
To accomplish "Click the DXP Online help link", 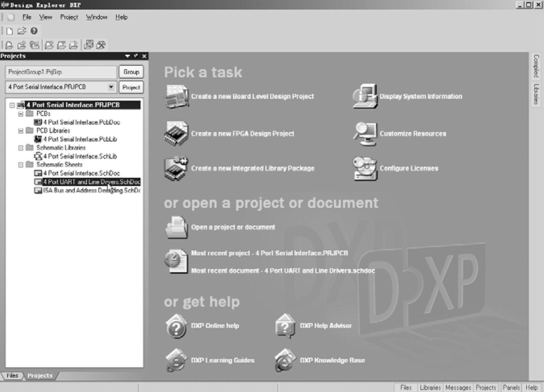I will tap(215, 326).
